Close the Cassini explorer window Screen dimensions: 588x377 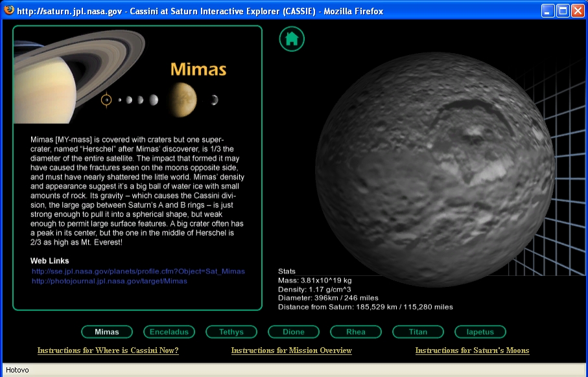click(x=578, y=11)
